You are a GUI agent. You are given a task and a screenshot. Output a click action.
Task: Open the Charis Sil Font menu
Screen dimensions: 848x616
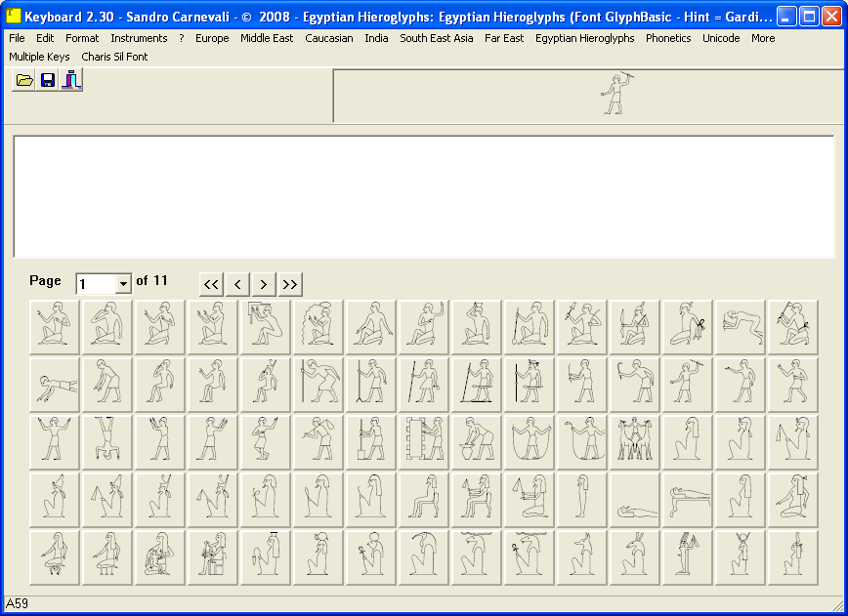(114, 57)
